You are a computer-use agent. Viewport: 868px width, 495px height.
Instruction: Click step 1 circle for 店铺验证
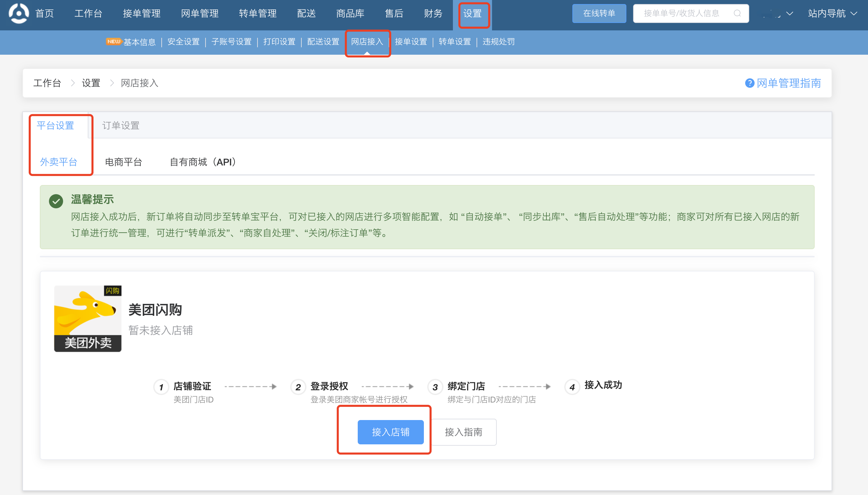161,387
